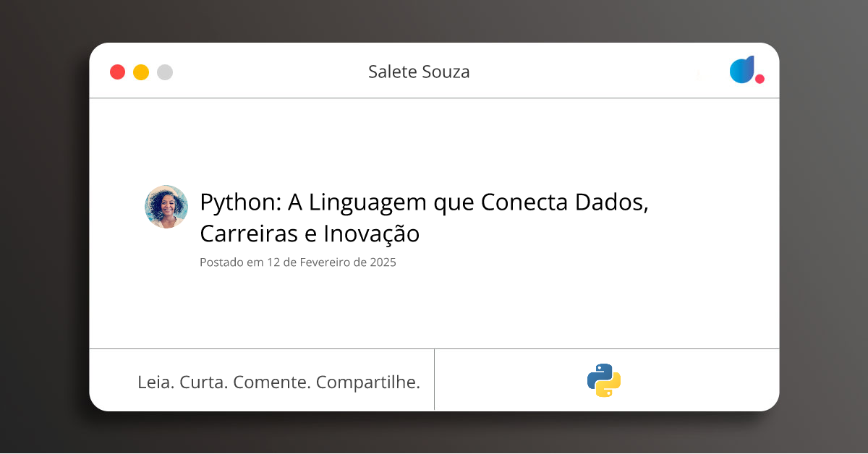Click the white content area of the card
The height and width of the screenshot is (454, 868).
coord(434,311)
